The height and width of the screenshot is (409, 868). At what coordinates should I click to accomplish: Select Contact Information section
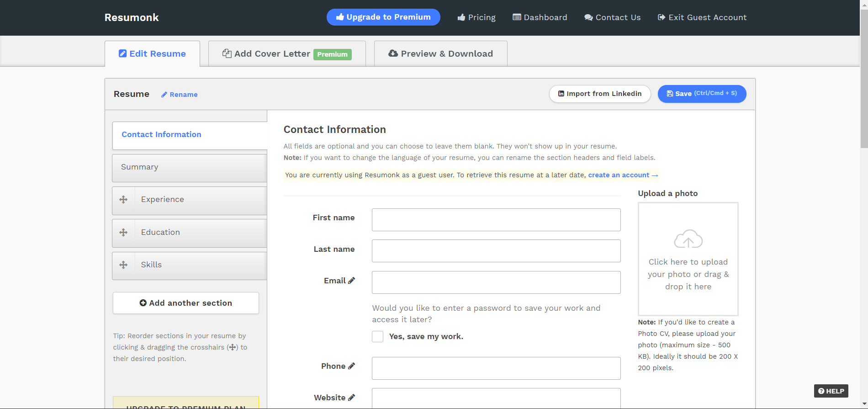tap(190, 135)
